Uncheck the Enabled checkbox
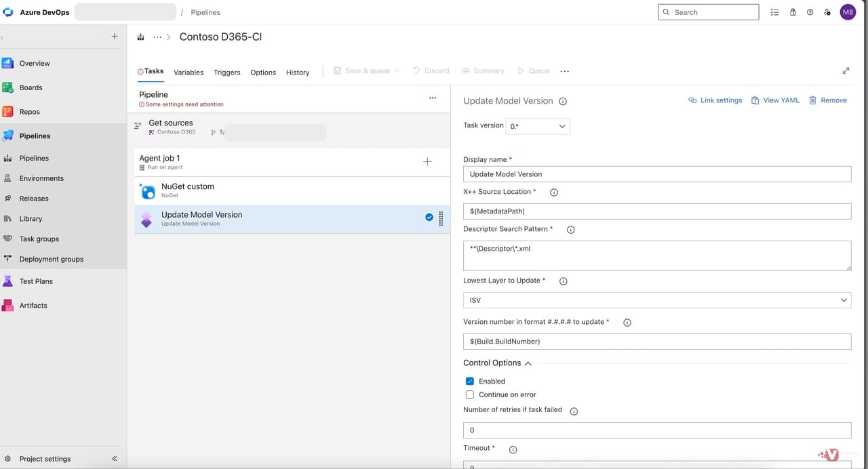 470,382
